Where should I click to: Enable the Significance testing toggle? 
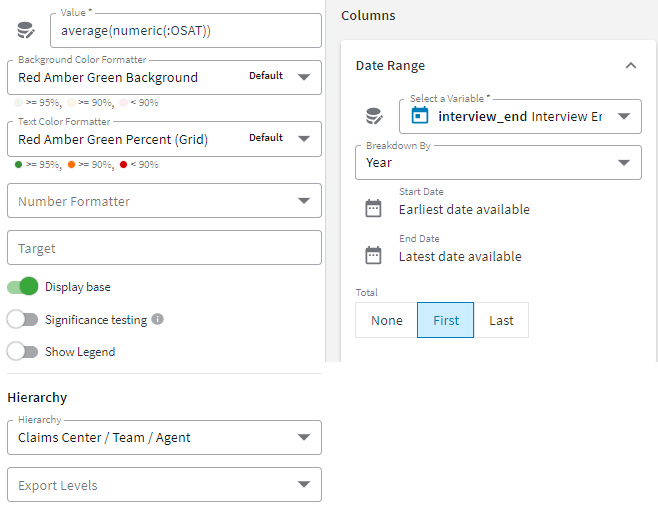tap(23, 319)
